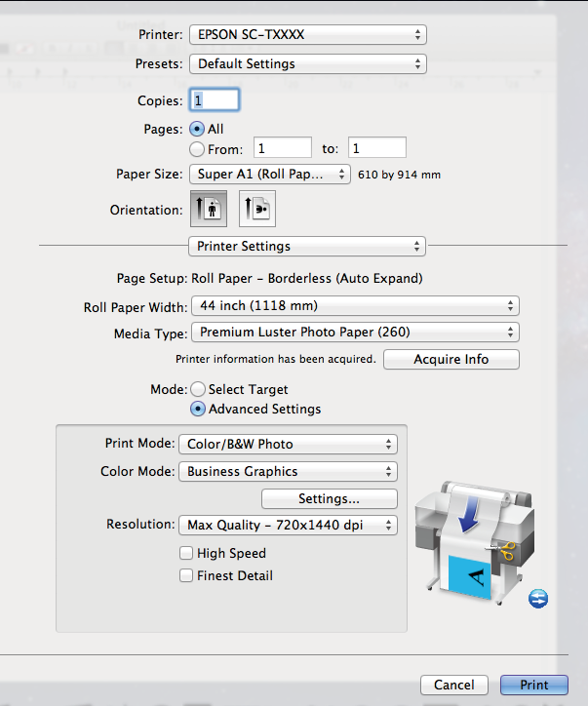Open the Media Type dropdown
This screenshot has width=588, height=706.
[x=355, y=333]
